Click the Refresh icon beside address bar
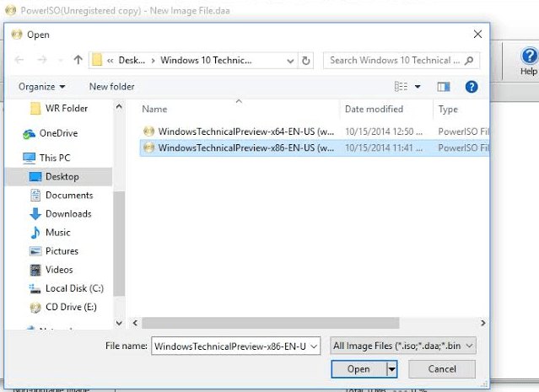Viewport: 539px width, 392px height. 306,61
